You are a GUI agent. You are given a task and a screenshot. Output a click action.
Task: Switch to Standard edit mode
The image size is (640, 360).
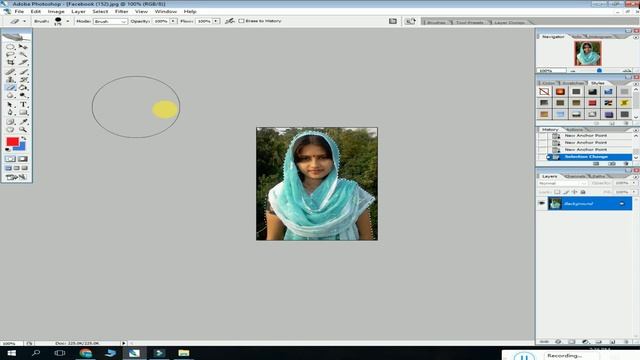click(x=10, y=159)
